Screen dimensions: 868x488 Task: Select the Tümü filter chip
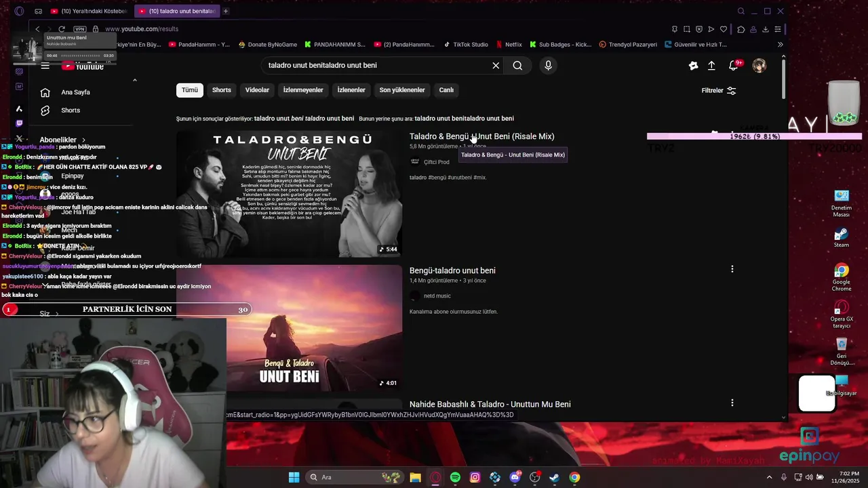coord(190,90)
